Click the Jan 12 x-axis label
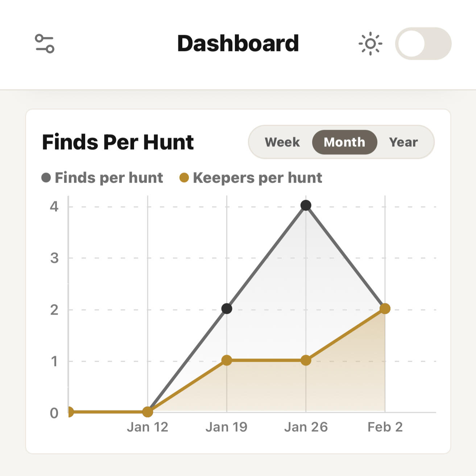476x476 pixels. point(148,427)
